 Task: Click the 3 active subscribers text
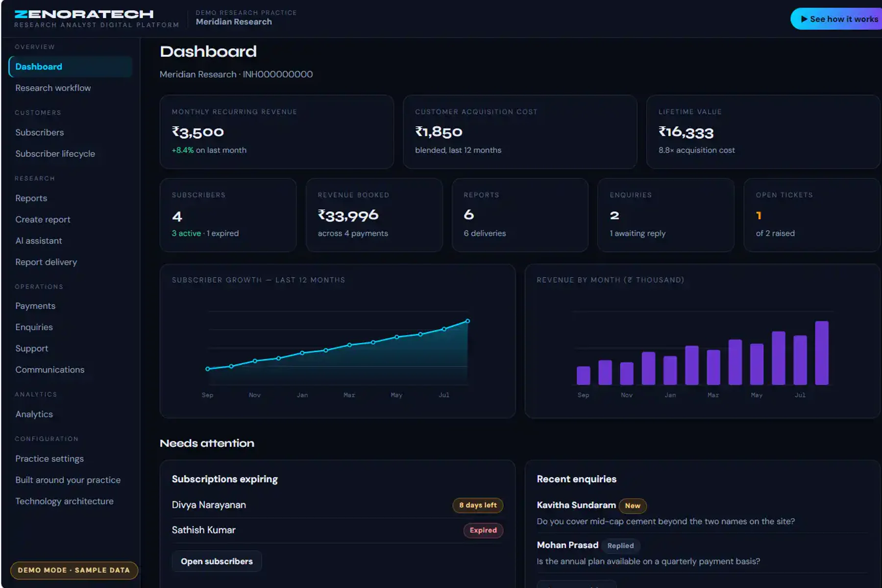[186, 233]
